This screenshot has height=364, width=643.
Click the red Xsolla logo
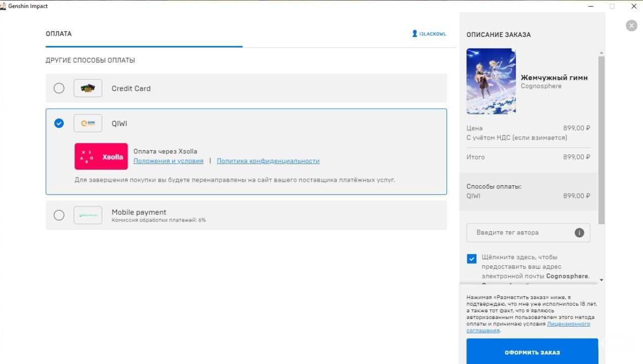click(101, 156)
